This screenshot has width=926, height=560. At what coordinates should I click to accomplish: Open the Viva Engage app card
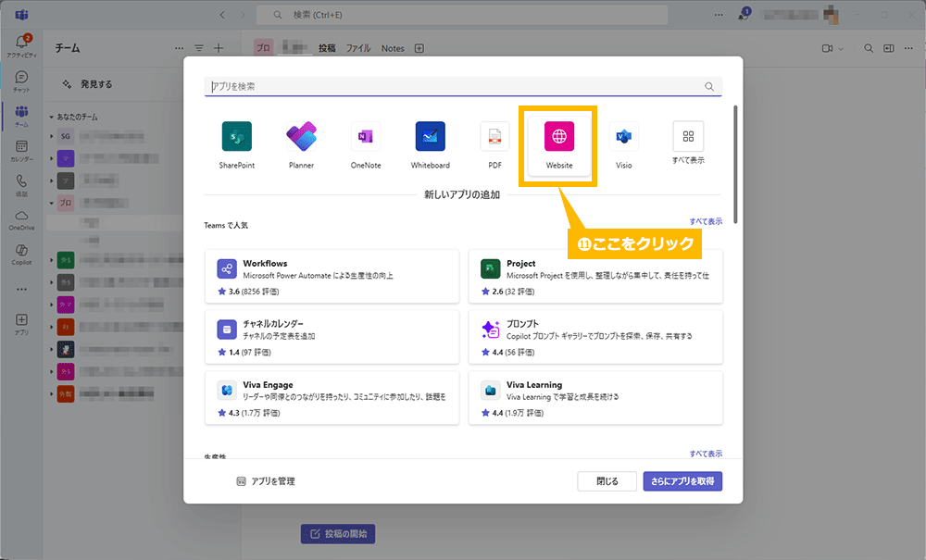332,398
